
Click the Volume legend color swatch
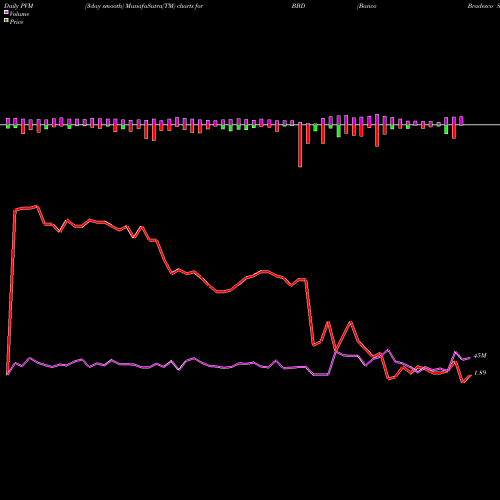pyautogui.click(x=6, y=13)
